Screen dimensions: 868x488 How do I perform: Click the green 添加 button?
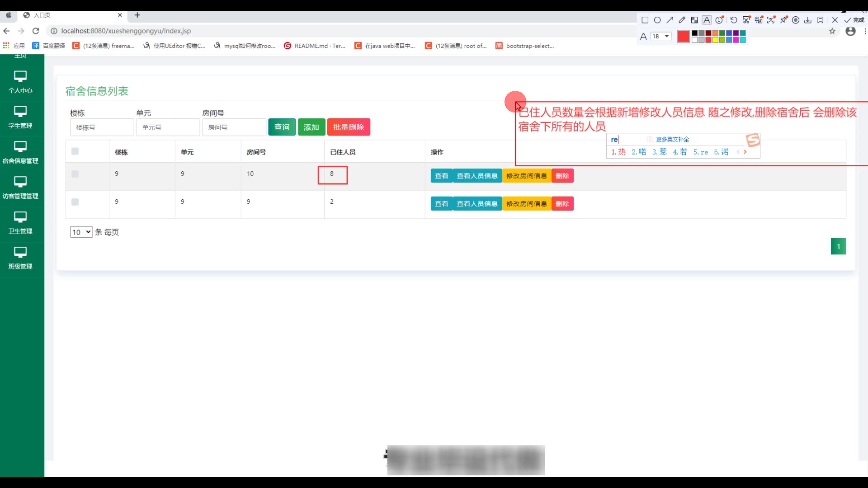point(311,127)
